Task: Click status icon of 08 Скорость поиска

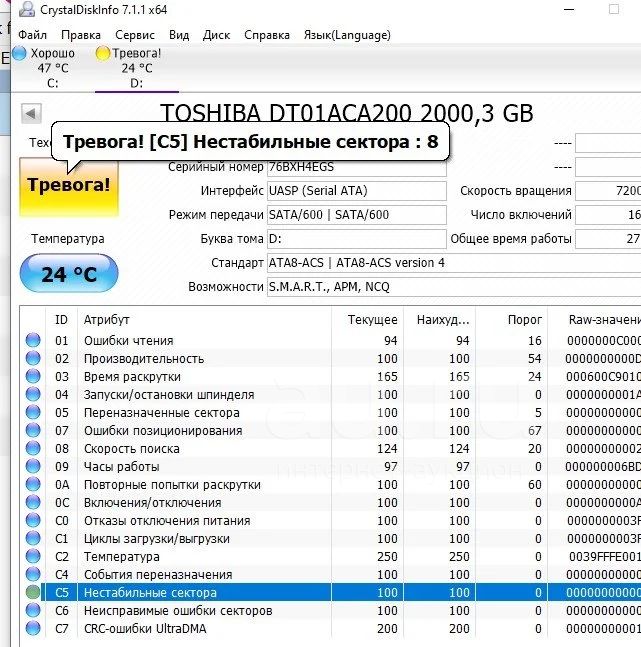Action: click(x=33, y=449)
